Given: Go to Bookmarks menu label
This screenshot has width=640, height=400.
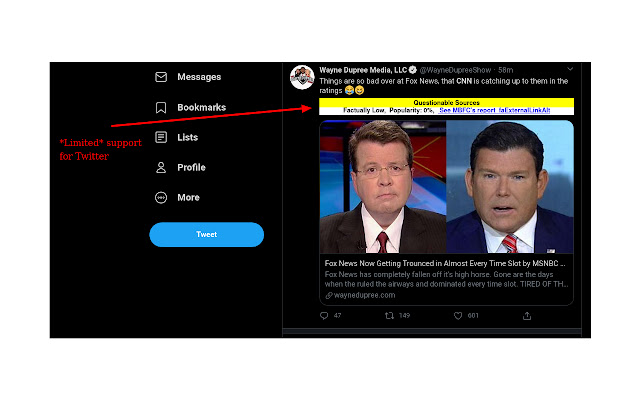Looking at the screenshot, I should 202,107.
